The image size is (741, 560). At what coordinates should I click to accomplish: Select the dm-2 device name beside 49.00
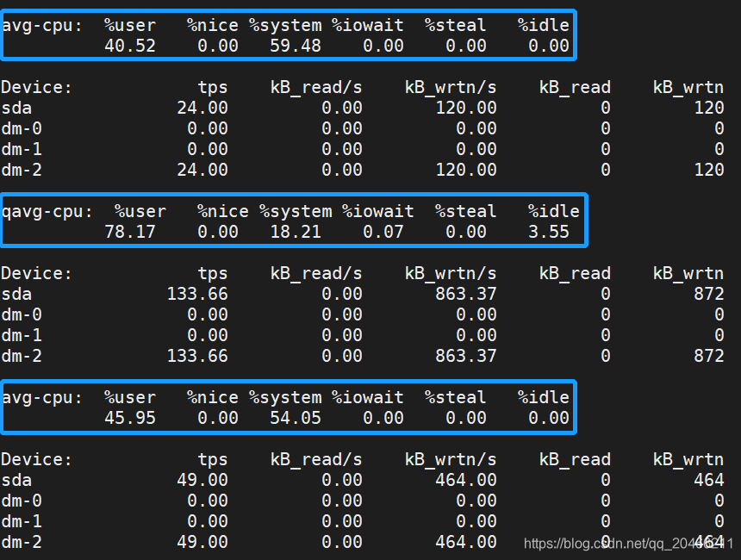pos(22,543)
